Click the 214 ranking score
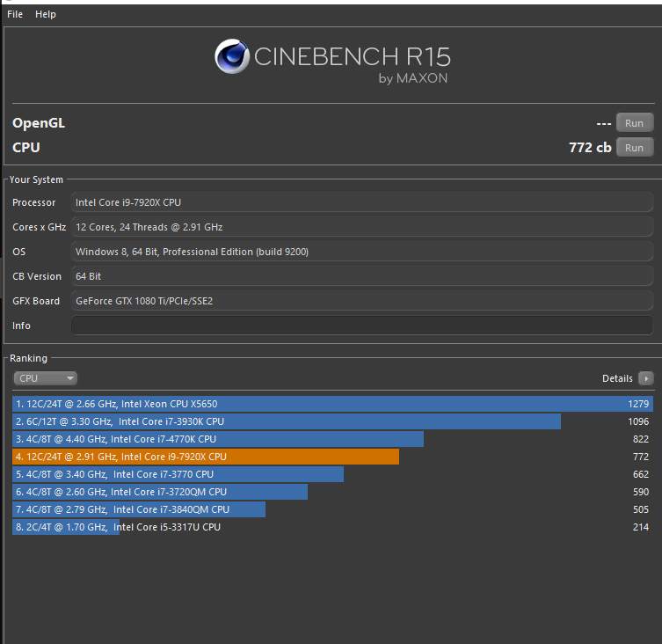 [641, 527]
